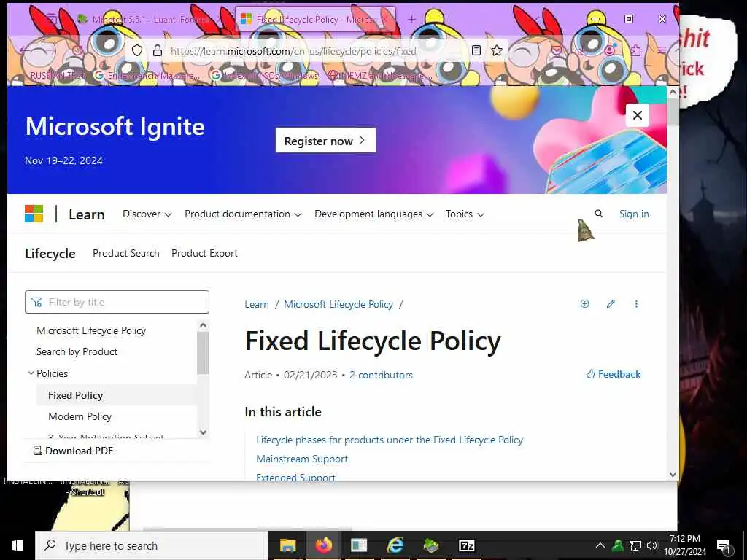Click Download PDF button
The width and height of the screenshot is (747, 560).
[x=73, y=451]
